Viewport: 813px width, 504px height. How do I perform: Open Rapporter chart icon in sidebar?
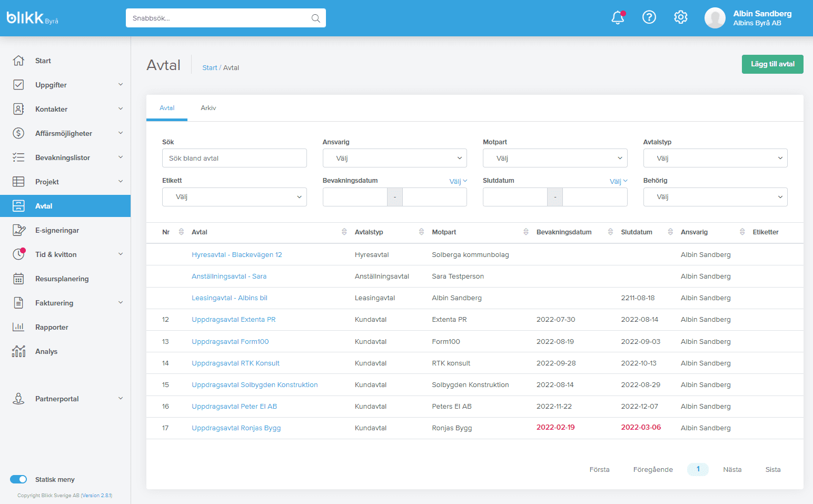tap(18, 327)
